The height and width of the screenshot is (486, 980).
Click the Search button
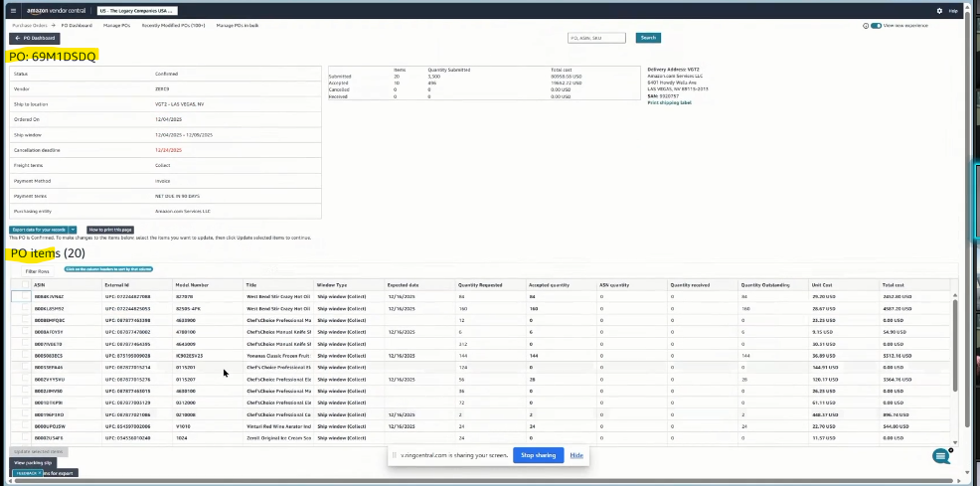point(648,38)
